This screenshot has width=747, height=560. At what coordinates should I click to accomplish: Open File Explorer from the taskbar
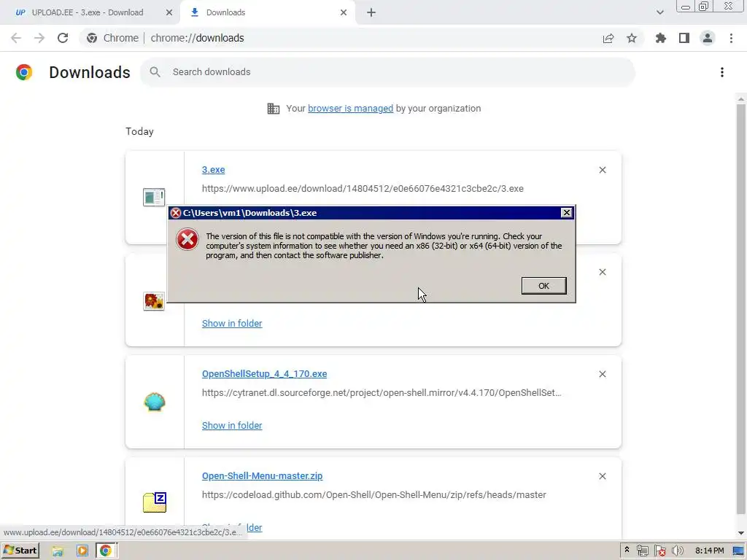tap(58, 551)
